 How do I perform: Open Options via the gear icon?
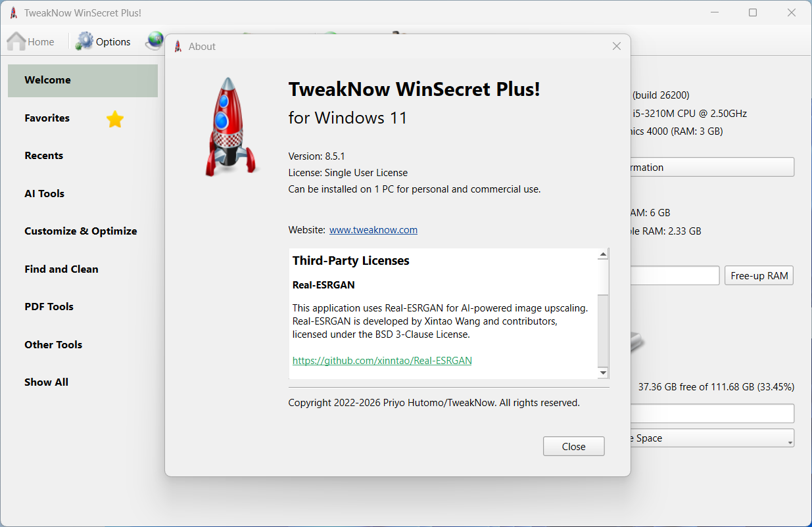click(x=85, y=41)
